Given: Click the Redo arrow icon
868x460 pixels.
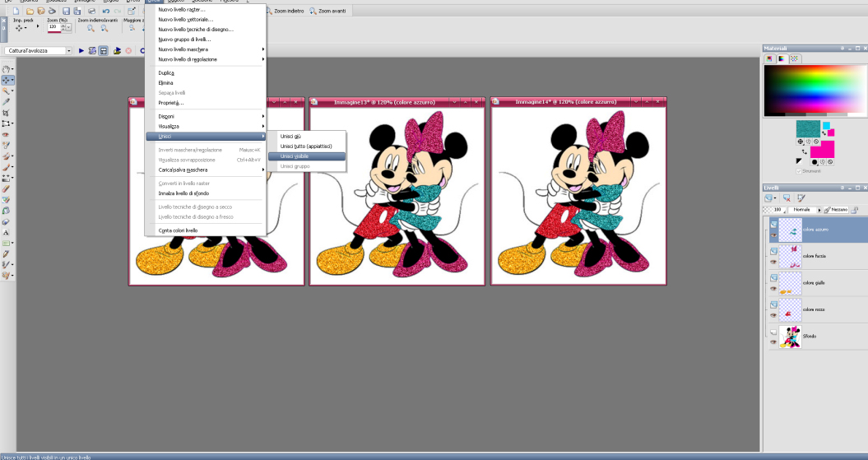Looking at the screenshot, I should point(118,11).
